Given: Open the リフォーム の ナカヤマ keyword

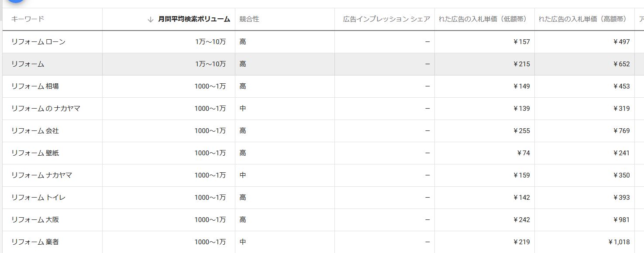Looking at the screenshot, I should click(x=46, y=109).
